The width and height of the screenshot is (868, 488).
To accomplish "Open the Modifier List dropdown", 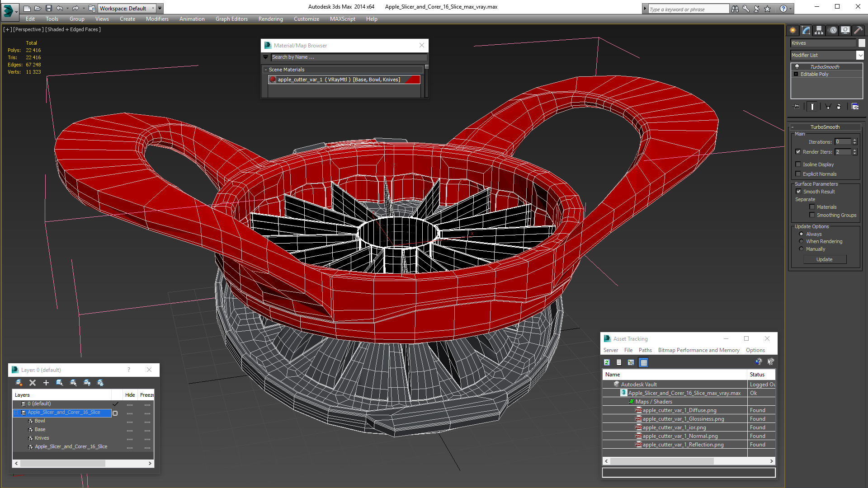I will 860,55.
